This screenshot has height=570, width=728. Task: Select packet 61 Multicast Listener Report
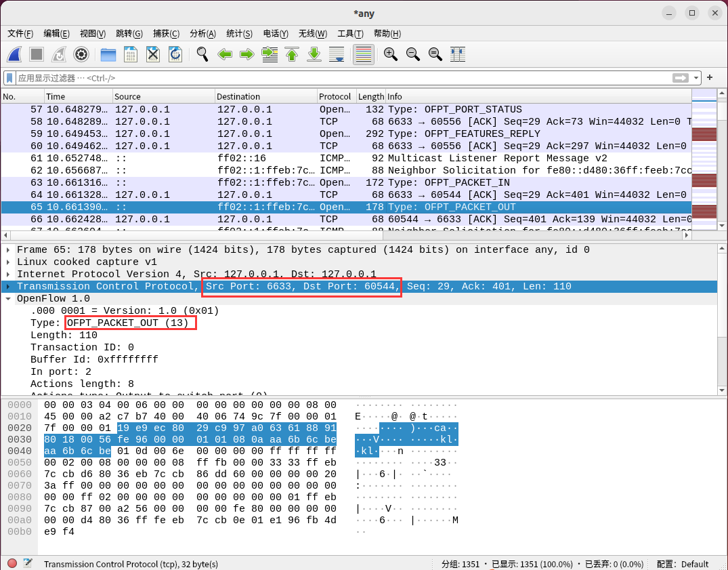pos(346,159)
